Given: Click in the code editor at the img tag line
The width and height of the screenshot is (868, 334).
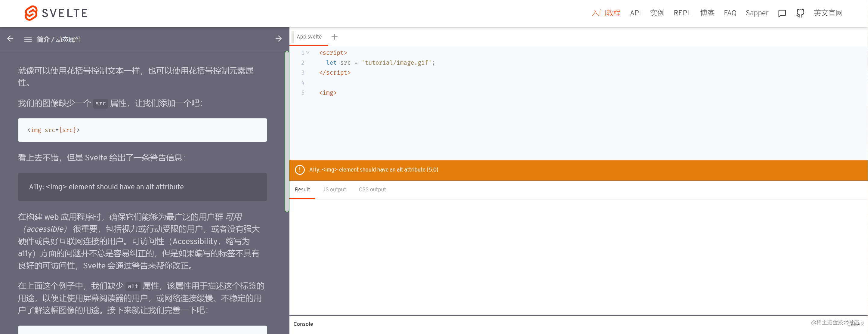Looking at the screenshot, I should [x=328, y=93].
